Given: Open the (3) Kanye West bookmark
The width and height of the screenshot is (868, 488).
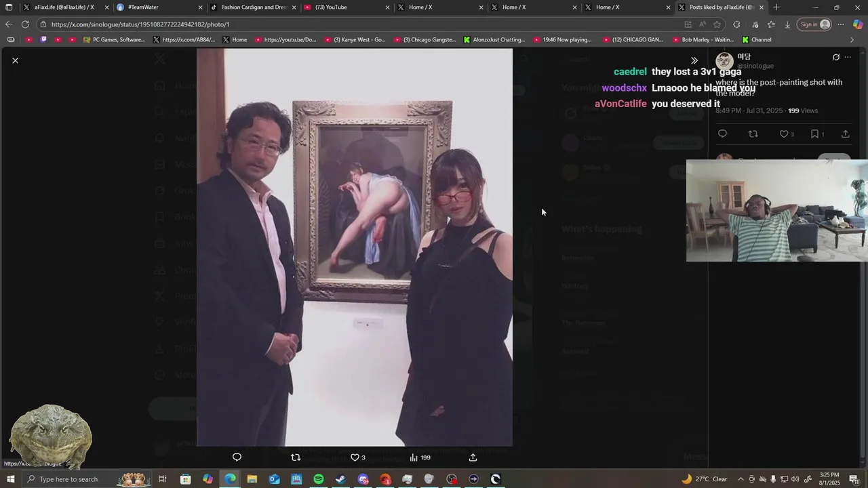Looking at the screenshot, I should tap(354, 40).
